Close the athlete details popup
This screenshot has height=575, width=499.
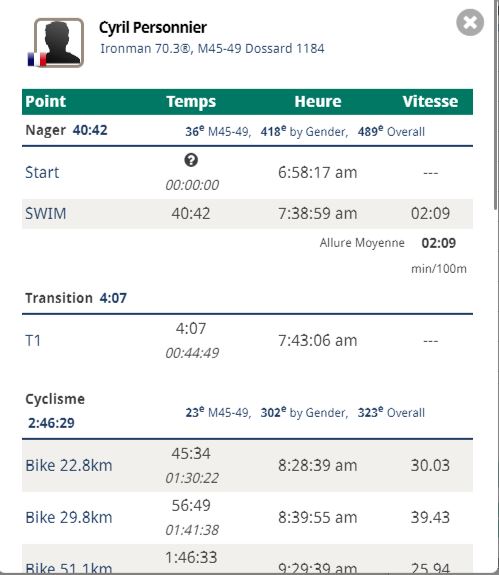tap(470, 23)
